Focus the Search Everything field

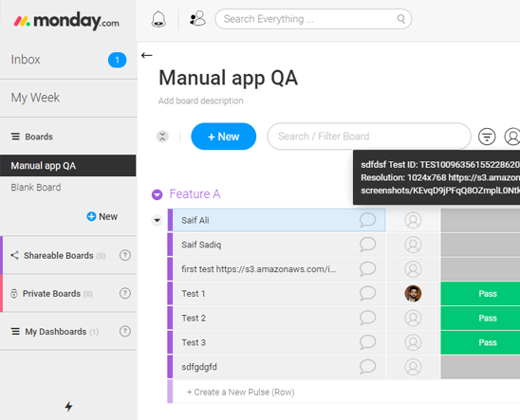pos(313,19)
